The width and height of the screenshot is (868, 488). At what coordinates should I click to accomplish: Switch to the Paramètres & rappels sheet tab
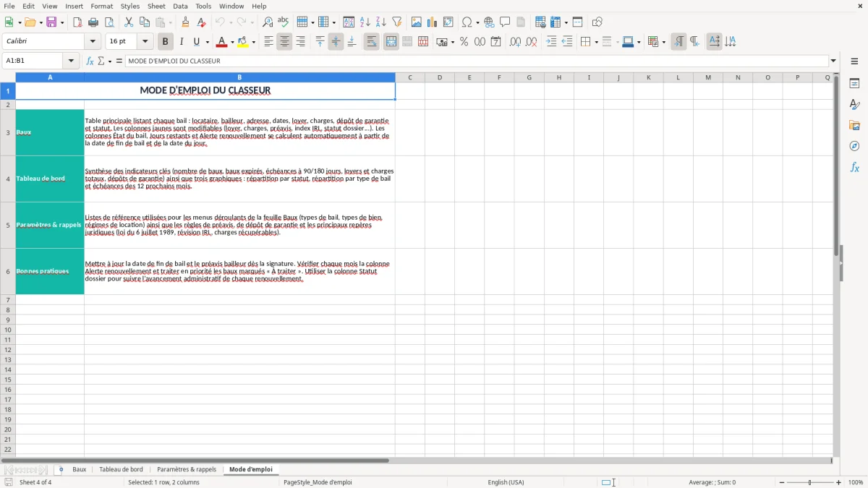(x=187, y=469)
